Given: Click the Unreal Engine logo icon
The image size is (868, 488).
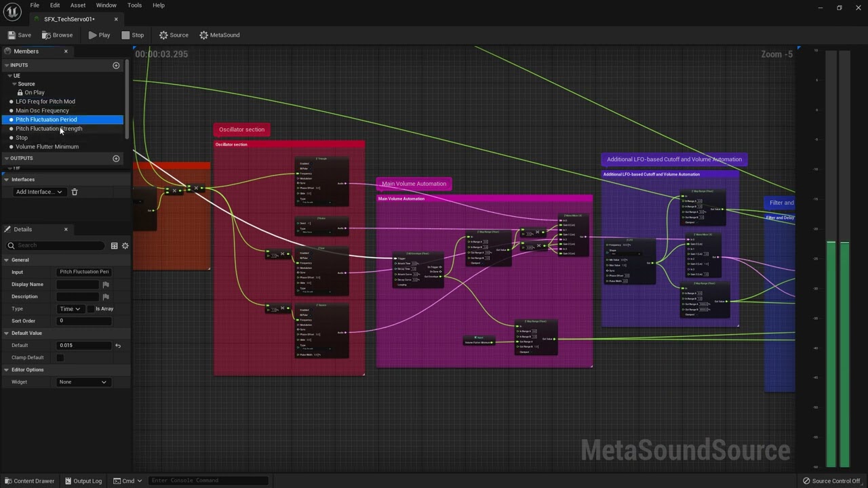Looking at the screenshot, I should [x=12, y=12].
